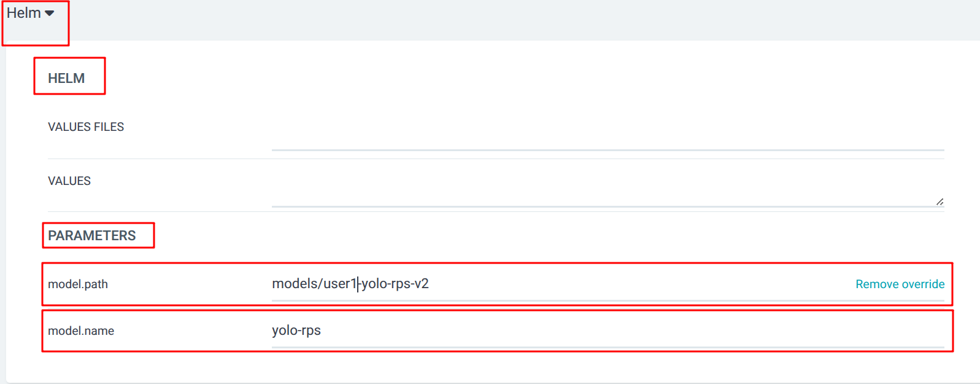Click the yolo-rps text in model.name
This screenshot has width=980, height=384.
click(296, 331)
